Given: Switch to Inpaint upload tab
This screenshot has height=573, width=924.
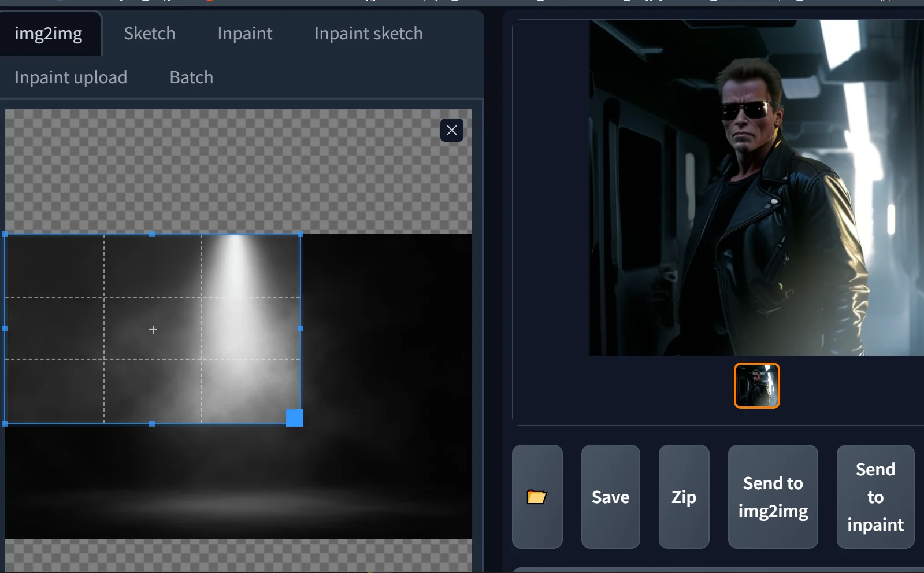Looking at the screenshot, I should [x=70, y=77].
